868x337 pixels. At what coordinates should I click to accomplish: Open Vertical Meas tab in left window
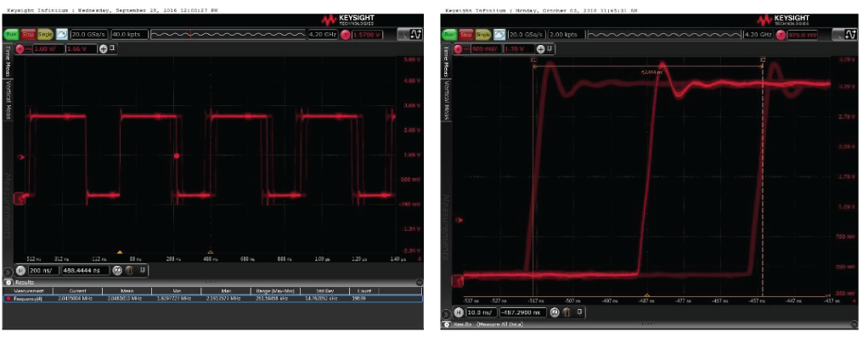8,99
